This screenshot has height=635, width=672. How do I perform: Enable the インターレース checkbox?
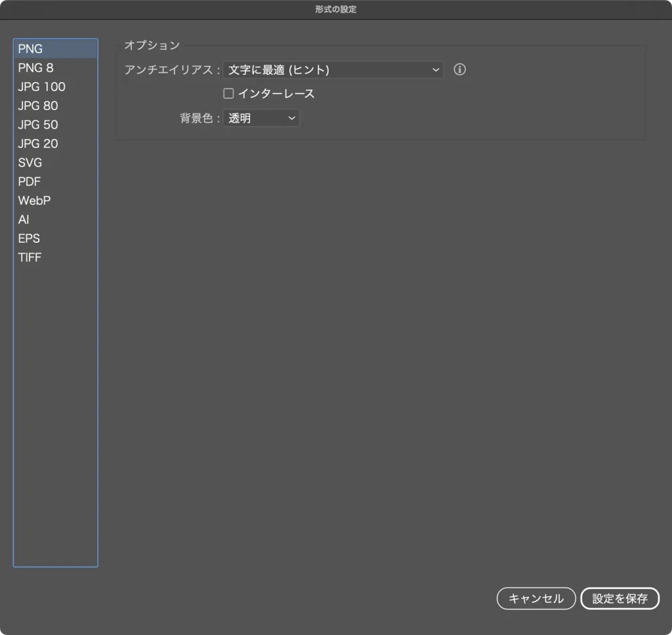[x=228, y=93]
